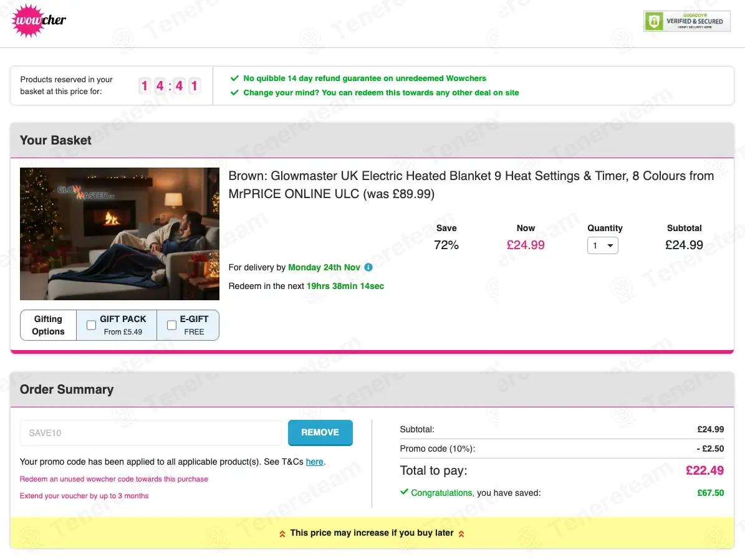Click the green checkmark beside Congratulations
This screenshot has width=745, height=560.
click(404, 492)
